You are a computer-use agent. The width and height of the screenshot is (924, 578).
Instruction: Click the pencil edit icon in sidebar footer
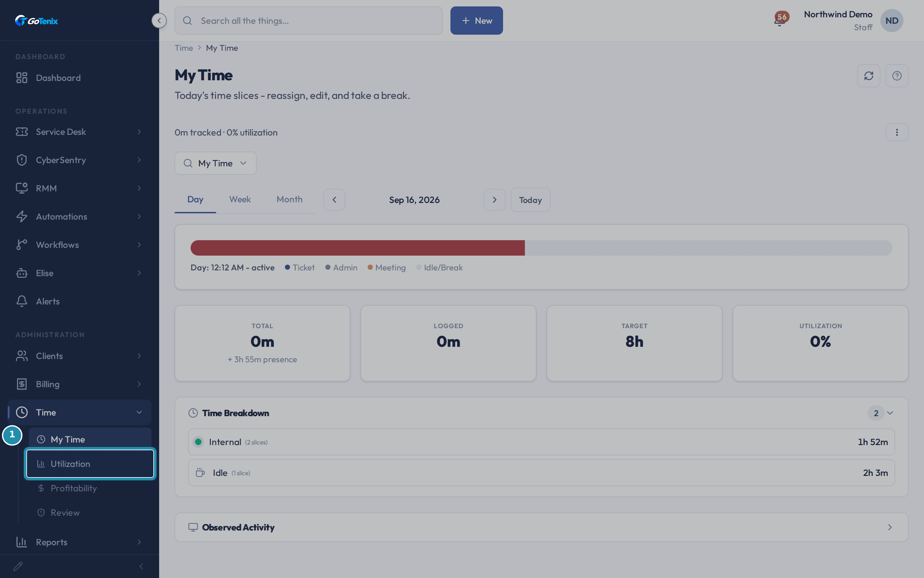(x=18, y=566)
